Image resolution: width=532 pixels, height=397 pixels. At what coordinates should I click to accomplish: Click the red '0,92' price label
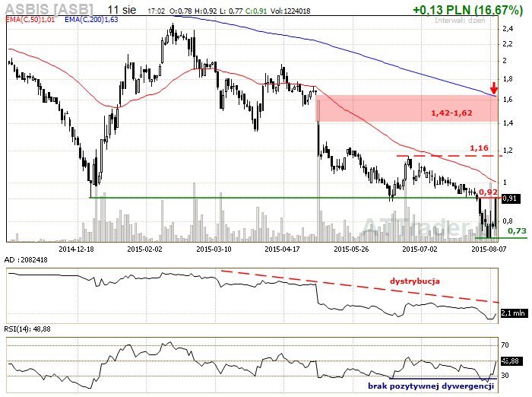tap(488, 192)
